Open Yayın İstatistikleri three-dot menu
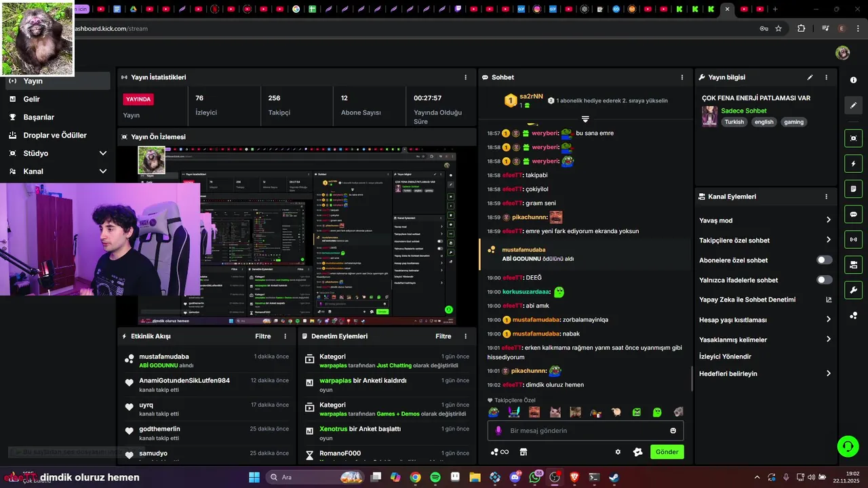Screen dimensions: 868x488 465,77
